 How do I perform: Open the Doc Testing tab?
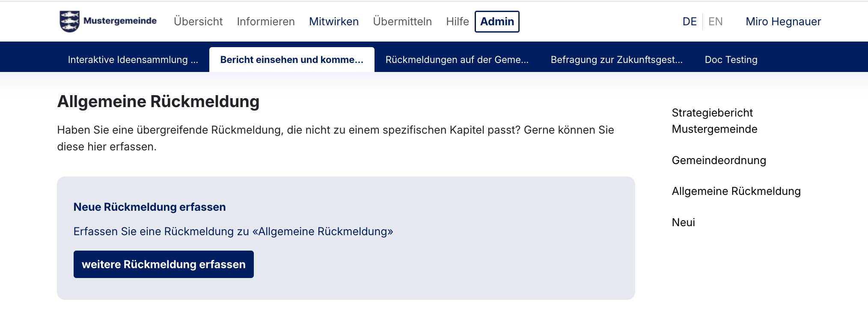coord(731,60)
